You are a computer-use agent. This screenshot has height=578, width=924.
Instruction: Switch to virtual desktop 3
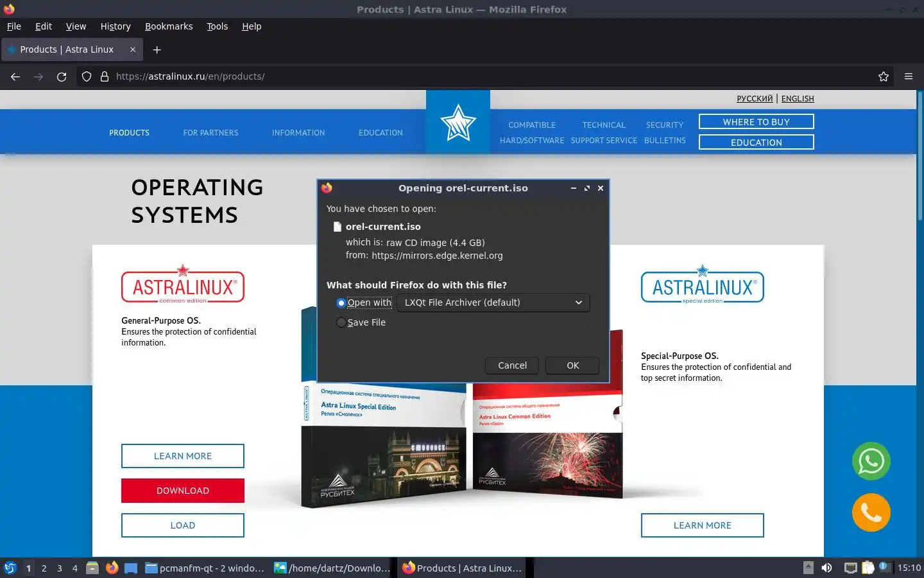point(60,568)
